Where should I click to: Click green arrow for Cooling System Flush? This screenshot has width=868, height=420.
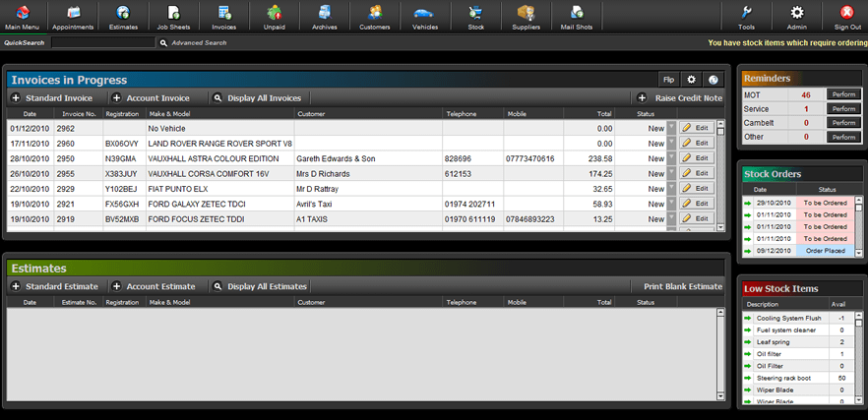point(748,318)
